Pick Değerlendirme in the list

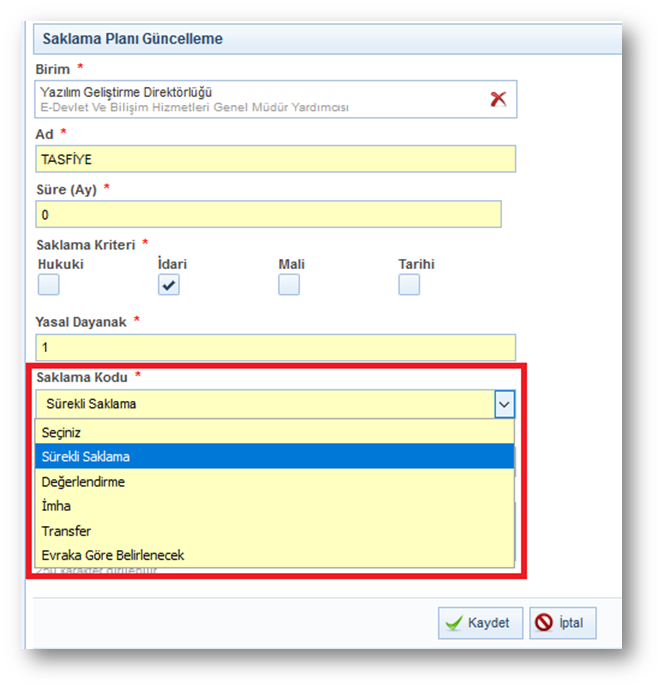pos(275,481)
